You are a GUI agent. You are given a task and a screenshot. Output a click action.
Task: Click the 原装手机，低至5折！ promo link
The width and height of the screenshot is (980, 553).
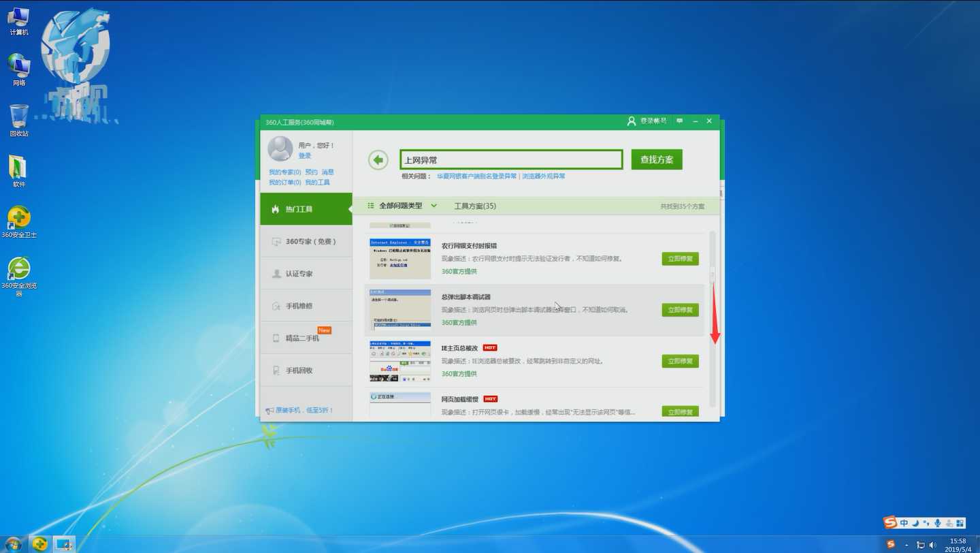tap(304, 411)
